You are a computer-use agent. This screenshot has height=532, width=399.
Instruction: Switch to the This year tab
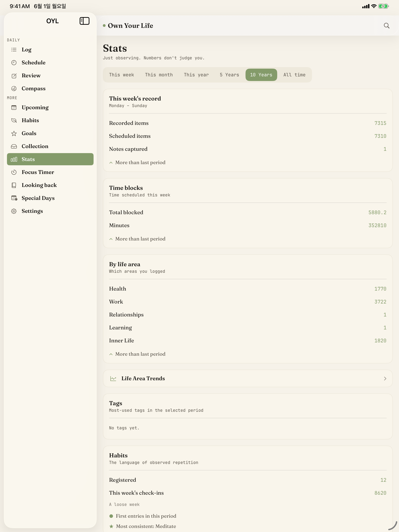pos(196,75)
